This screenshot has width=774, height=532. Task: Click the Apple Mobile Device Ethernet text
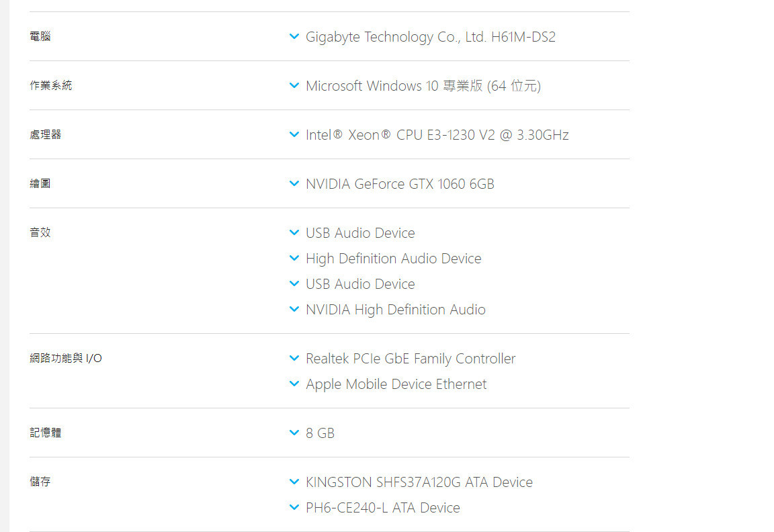pyautogui.click(x=396, y=384)
